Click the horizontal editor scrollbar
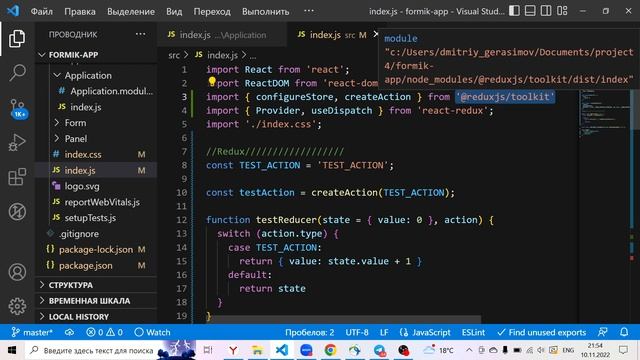The width and height of the screenshot is (640, 360). pyautogui.click(x=345, y=318)
